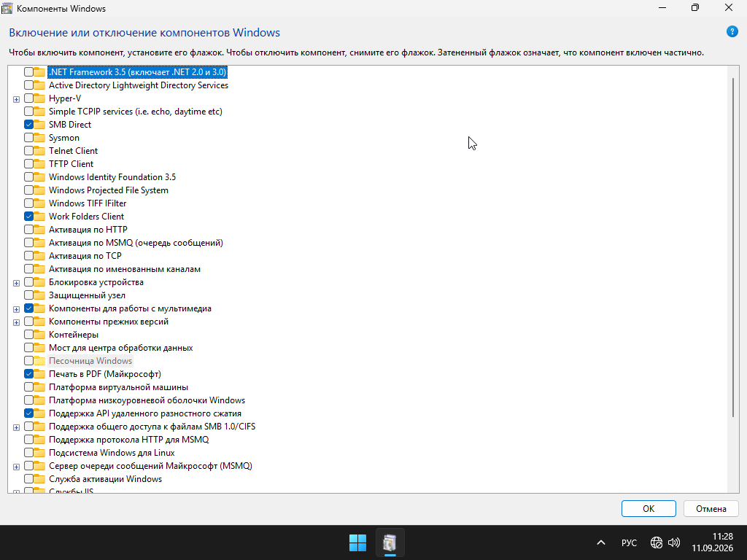This screenshot has width=747, height=560.
Task: Tick the Активация по именованным каналам checkbox
Action: (x=28, y=269)
